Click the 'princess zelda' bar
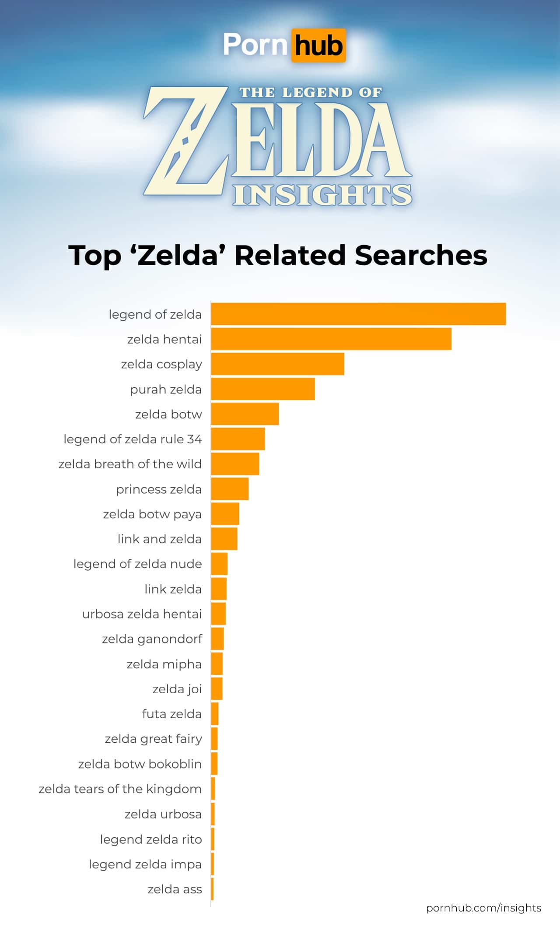Screen dimensions: 560x934 pos(230,489)
